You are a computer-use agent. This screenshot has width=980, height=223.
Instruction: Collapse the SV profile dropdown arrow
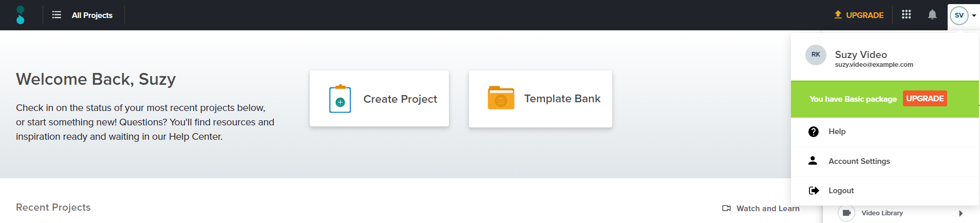pos(974,15)
